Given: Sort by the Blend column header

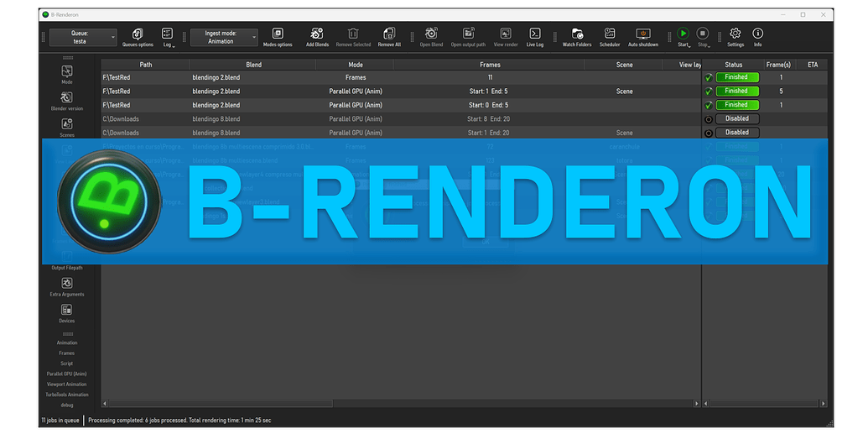Looking at the screenshot, I should point(253,65).
